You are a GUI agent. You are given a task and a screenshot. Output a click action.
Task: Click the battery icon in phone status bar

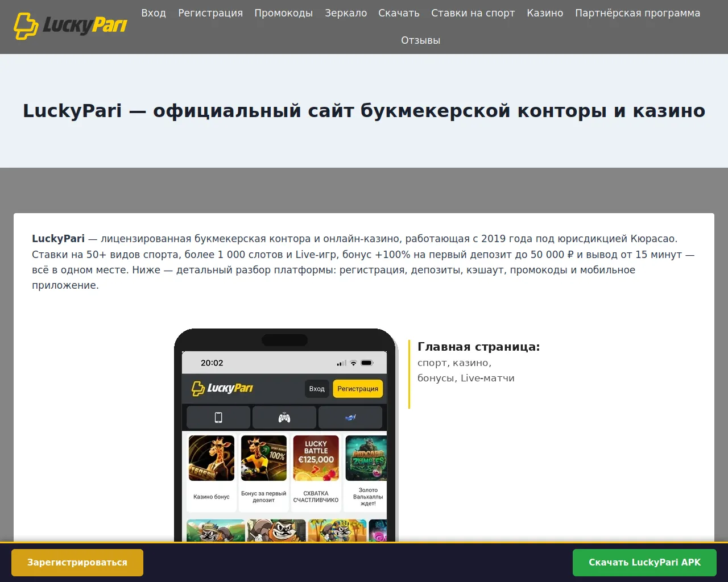point(367,363)
